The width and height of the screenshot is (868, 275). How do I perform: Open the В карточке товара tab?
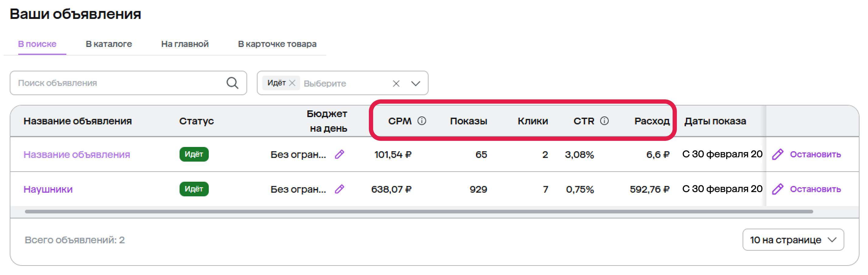coord(277,44)
